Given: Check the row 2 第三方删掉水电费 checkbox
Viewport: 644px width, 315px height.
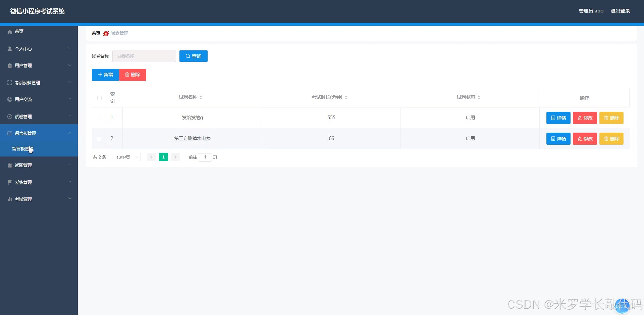Looking at the screenshot, I should tap(99, 139).
